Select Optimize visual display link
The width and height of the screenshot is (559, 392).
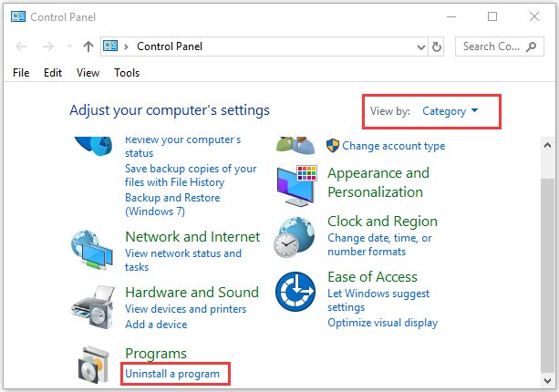point(382,323)
